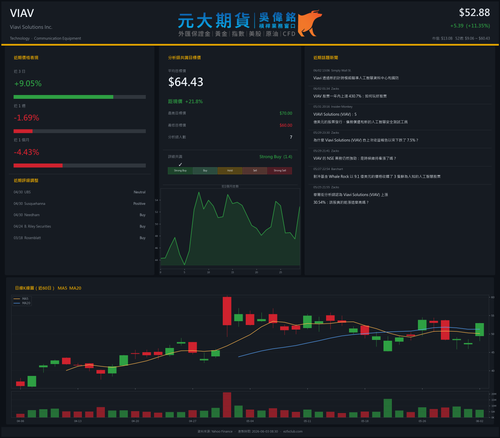Click the orange bull logo icon
The height and width of the screenshot is (438, 500).
310,23
